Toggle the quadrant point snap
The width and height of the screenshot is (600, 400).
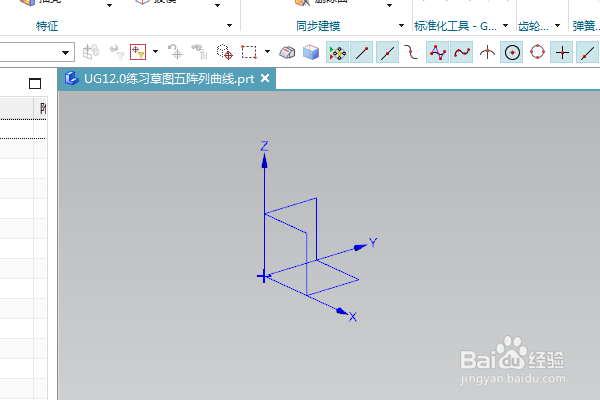tap(537, 52)
